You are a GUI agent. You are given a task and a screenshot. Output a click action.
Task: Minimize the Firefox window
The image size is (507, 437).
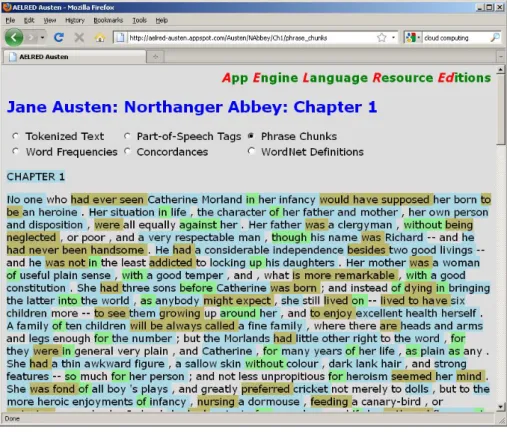pyautogui.click(x=480, y=7)
